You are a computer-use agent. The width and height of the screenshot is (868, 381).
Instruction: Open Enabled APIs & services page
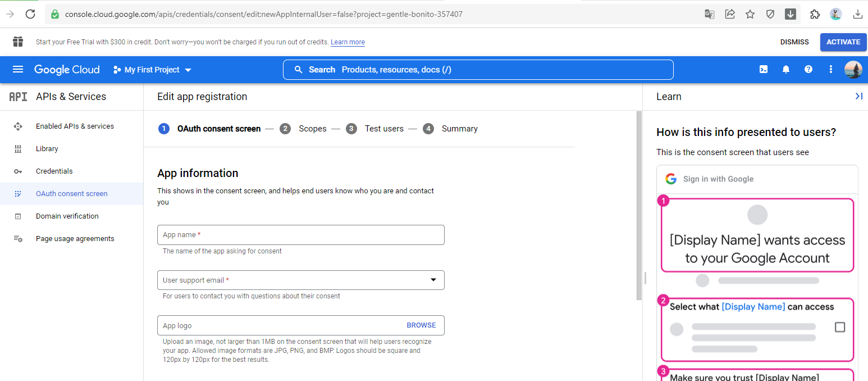(x=75, y=126)
